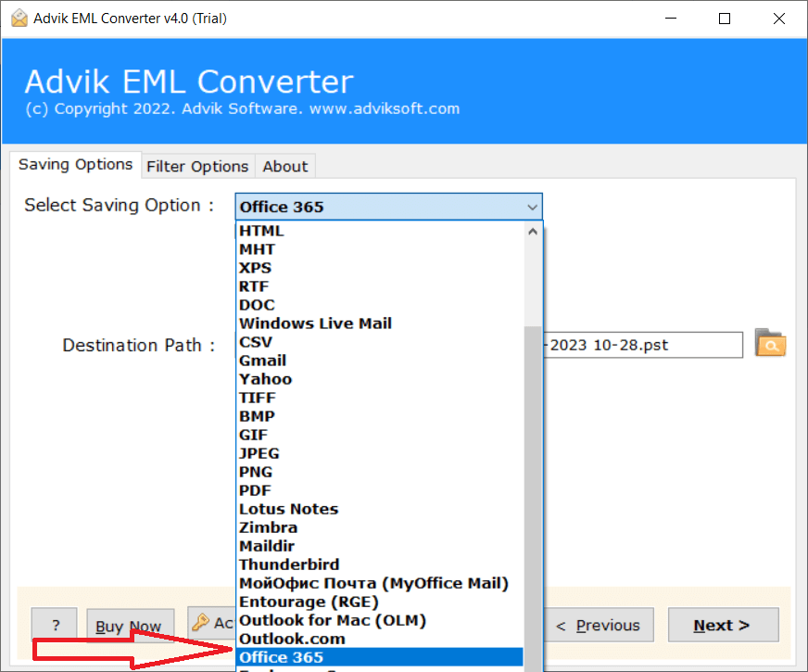Image resolution: width=808 pixels, height=672 pixels.
Task: Select GIF from the list
Action: (x=380, y=435)
